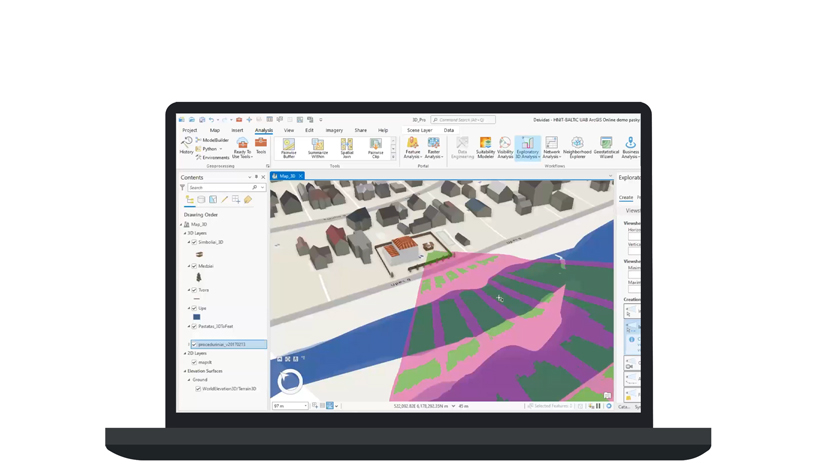Toggle the WorldElevation3D/Terrain3D checkbox
This screenshot has height=465, width=826.
click(x=198, y=389)
